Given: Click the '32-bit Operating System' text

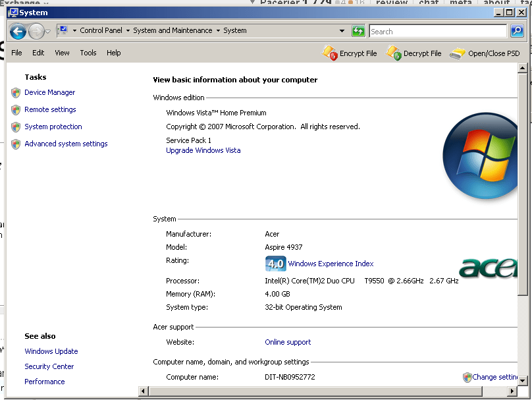Looking at the screenshot, I should (x=304, y=307).
